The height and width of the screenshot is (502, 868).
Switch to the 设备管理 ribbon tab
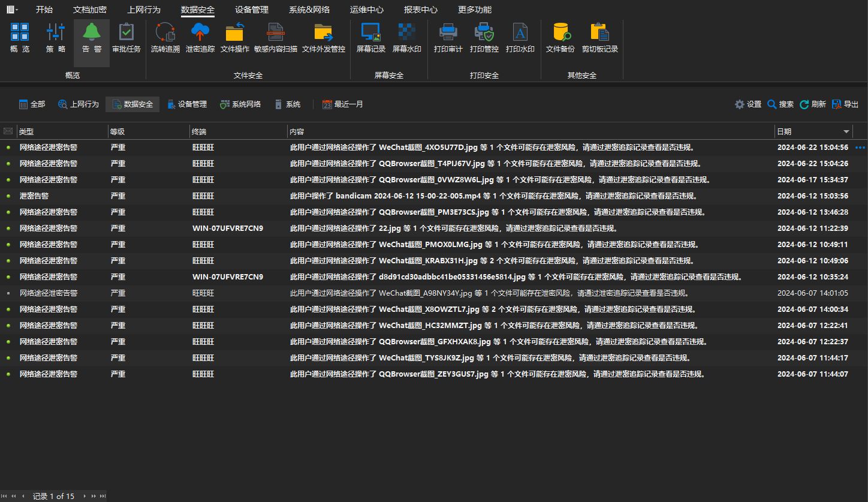(252, 10)
